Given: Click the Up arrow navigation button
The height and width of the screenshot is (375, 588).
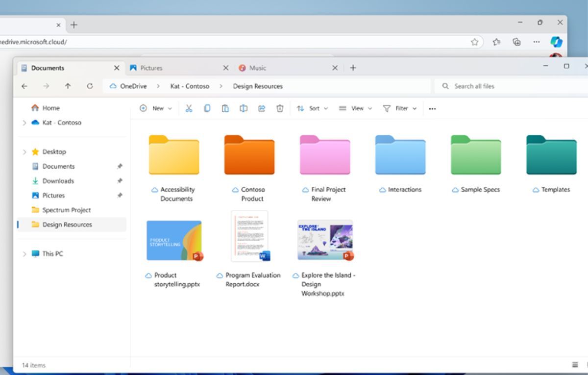Looking at the screenshot, I should tap(68, 86).
